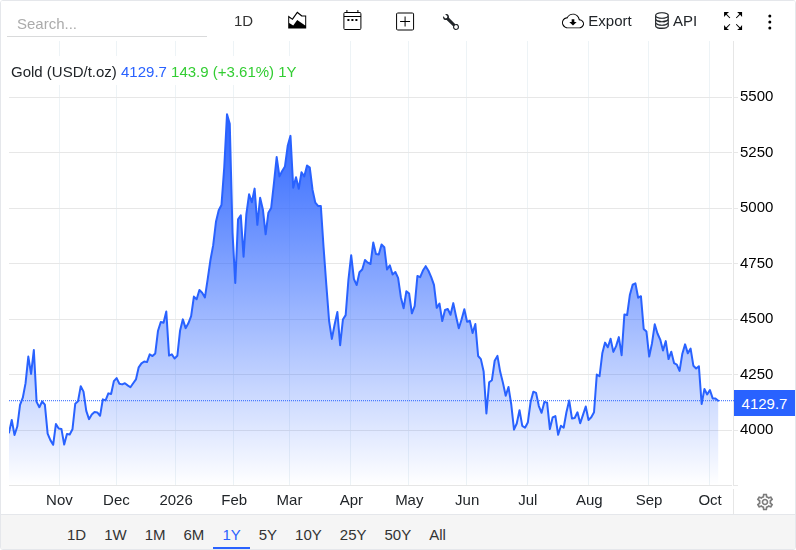Open the wrench tools icon

pos(451,22)
